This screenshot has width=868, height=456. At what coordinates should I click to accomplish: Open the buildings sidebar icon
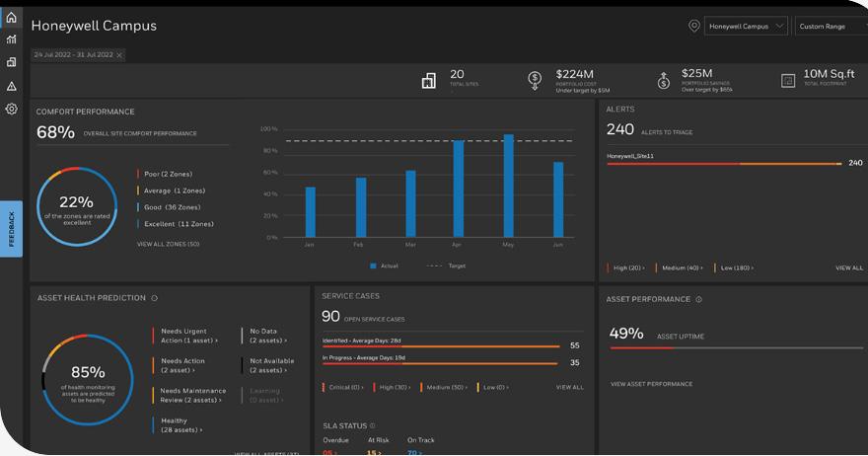tap(11, 62)
